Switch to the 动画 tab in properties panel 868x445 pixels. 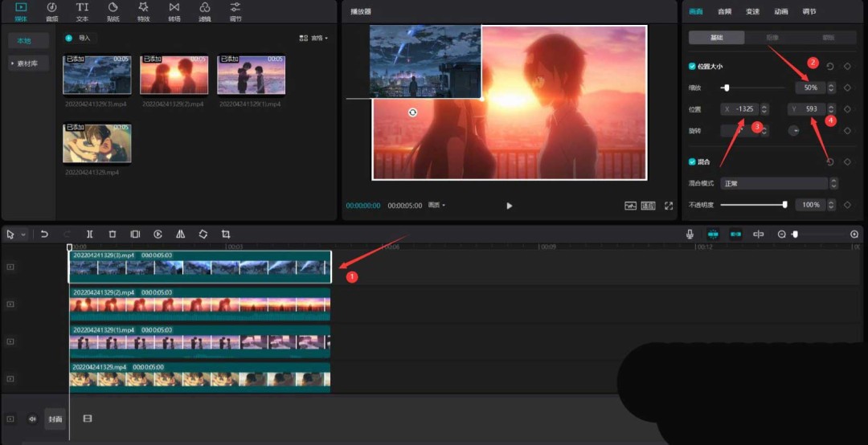780,11
